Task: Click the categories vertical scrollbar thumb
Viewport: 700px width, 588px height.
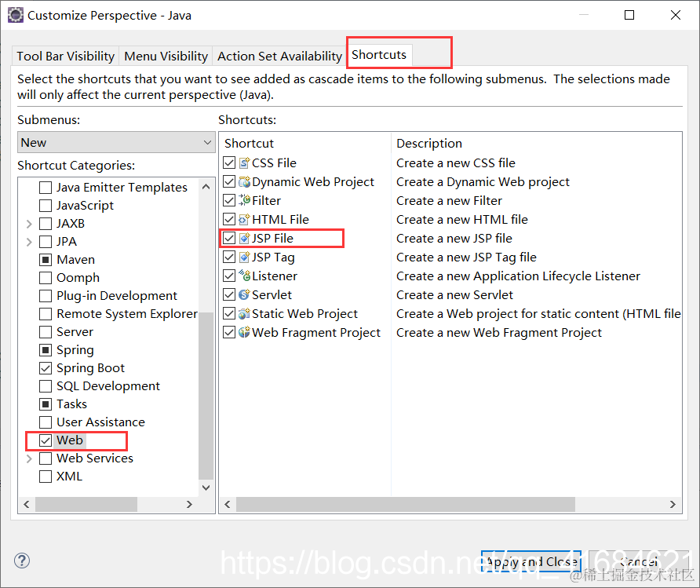Action: pos(206,395)
